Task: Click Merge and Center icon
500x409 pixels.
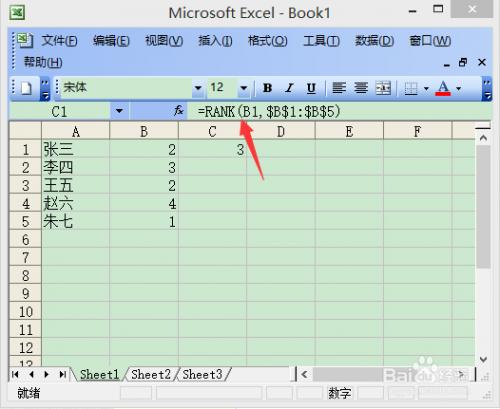Action: 383,88
